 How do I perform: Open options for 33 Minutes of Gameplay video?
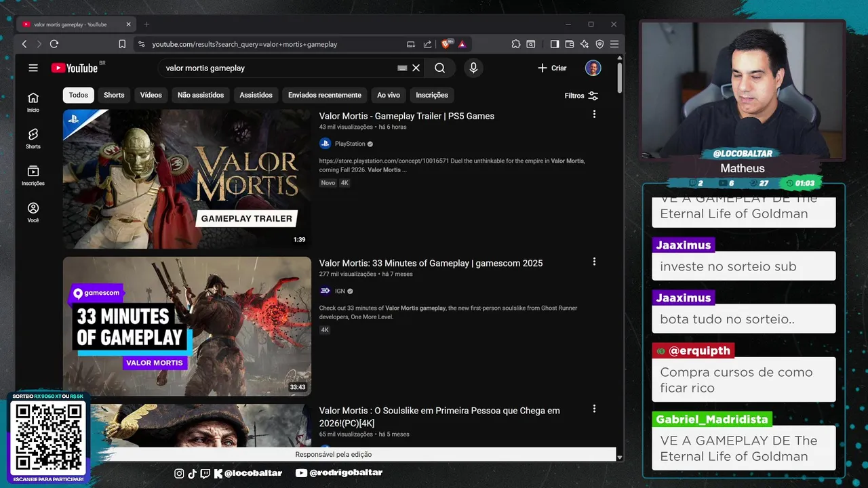594,262
